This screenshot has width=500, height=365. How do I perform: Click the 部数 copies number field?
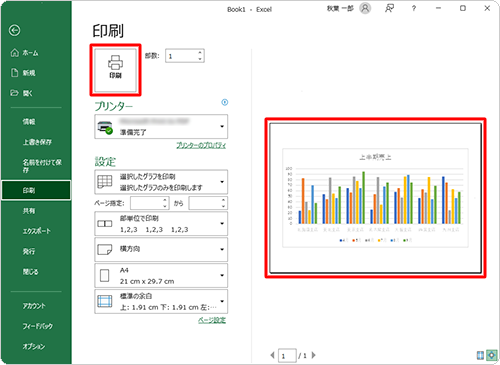[182, 56]
